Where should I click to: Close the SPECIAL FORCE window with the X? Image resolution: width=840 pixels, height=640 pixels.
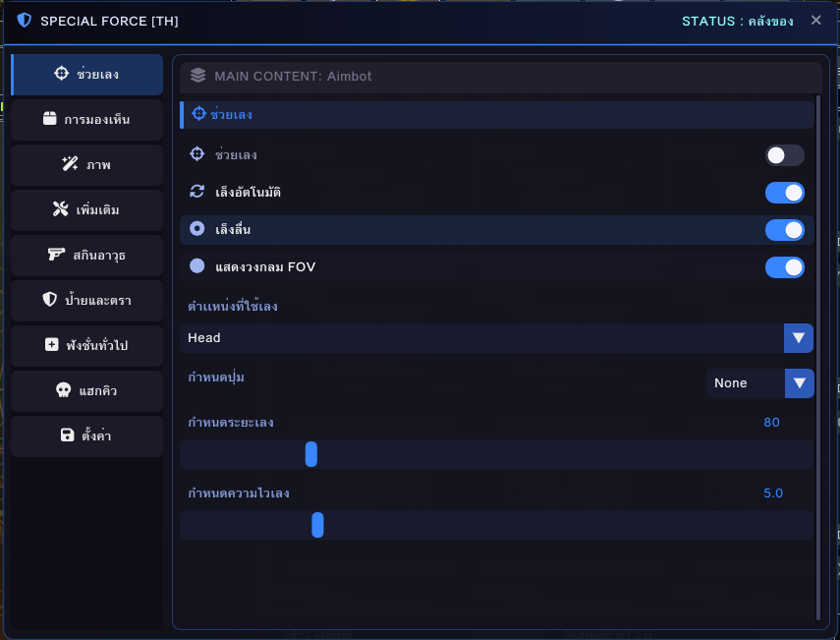click(x=815, y=20)
